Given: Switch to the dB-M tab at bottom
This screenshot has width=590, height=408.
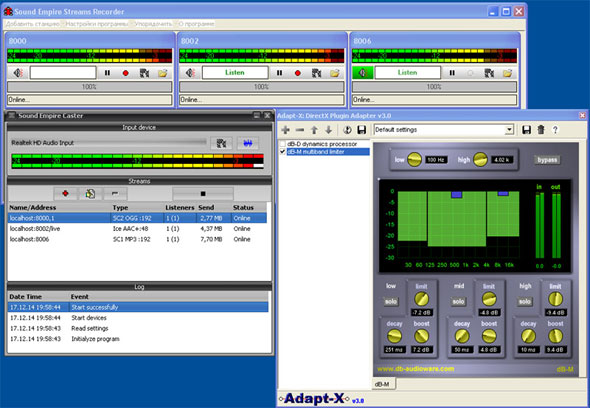Looking at the screenshot, I should click(382, 384).
